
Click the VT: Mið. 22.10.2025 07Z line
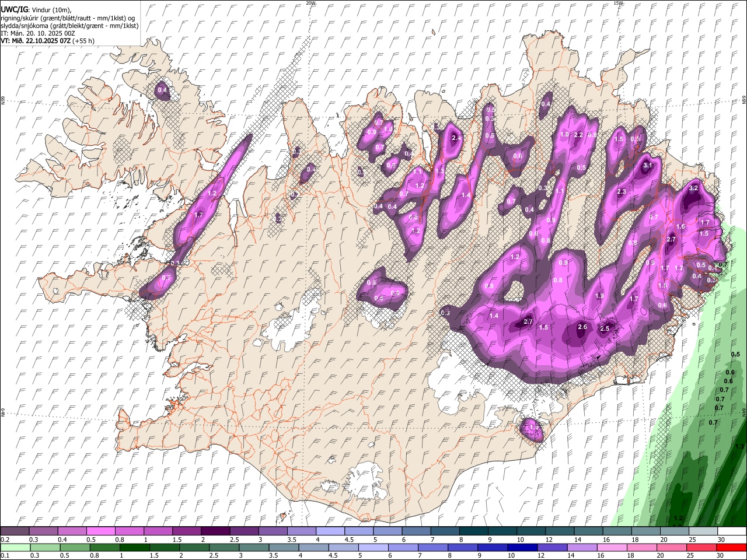tap(47, 41)
